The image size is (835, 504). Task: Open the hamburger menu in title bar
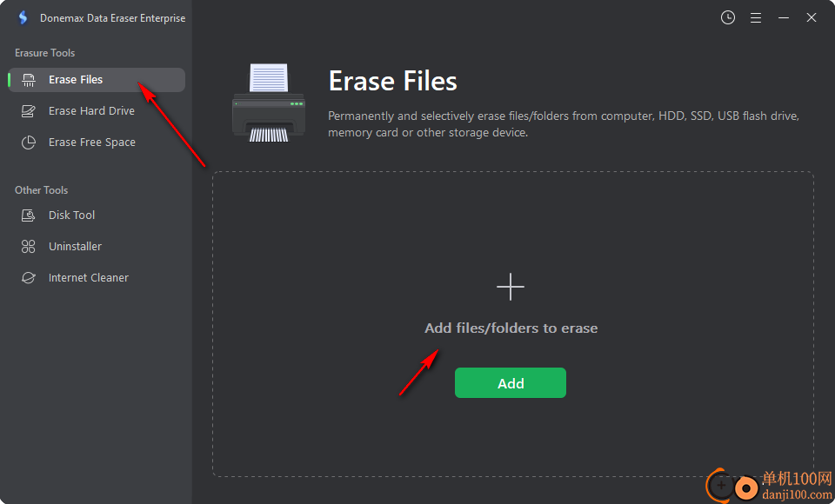coord(756,18)
